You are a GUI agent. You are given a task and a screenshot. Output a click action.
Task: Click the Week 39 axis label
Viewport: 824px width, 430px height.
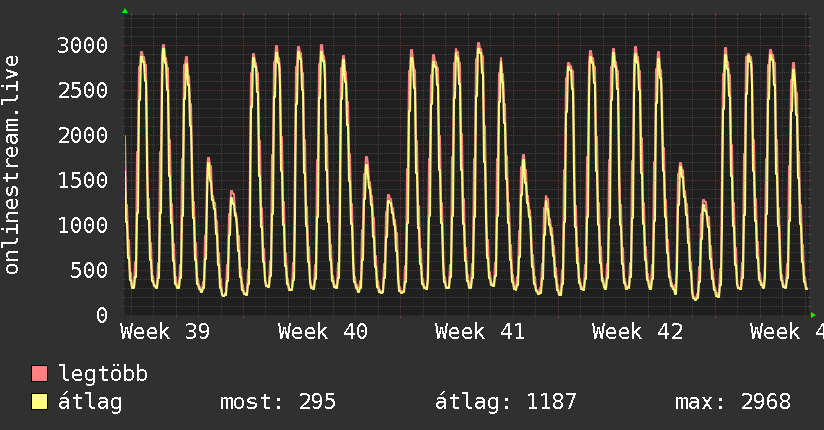click(165, 332)
